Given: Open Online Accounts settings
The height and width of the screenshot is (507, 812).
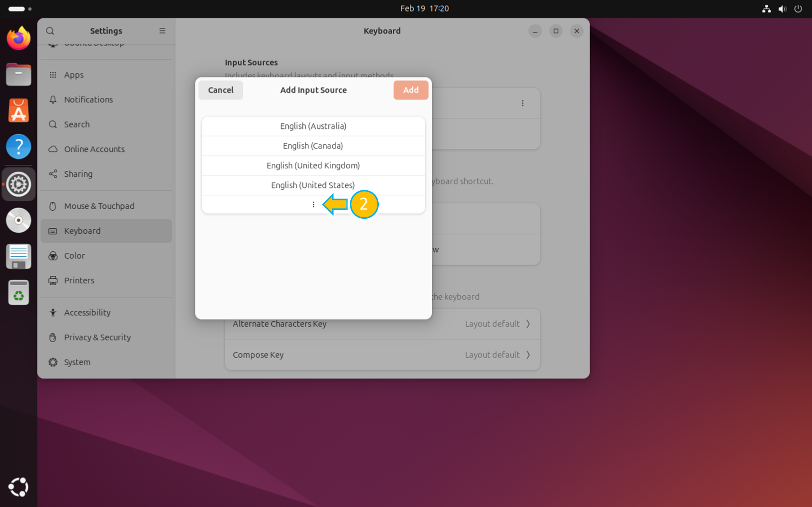Looking at the screenshot, I should tap(106, 149).
